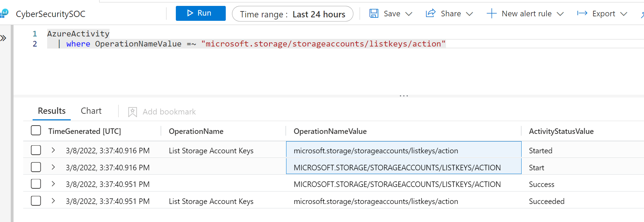644x222 pixels.
Task: Check the row with status Success
Action: pos(36,184)
